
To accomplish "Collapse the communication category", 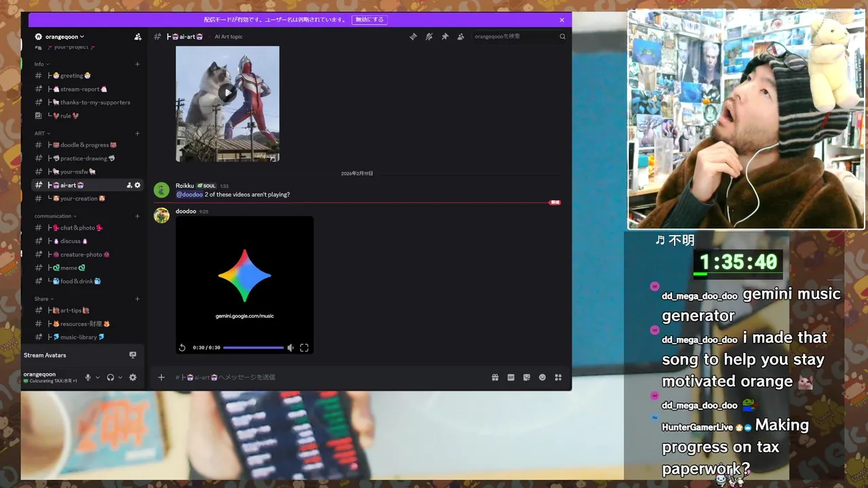I will [56, 216].
